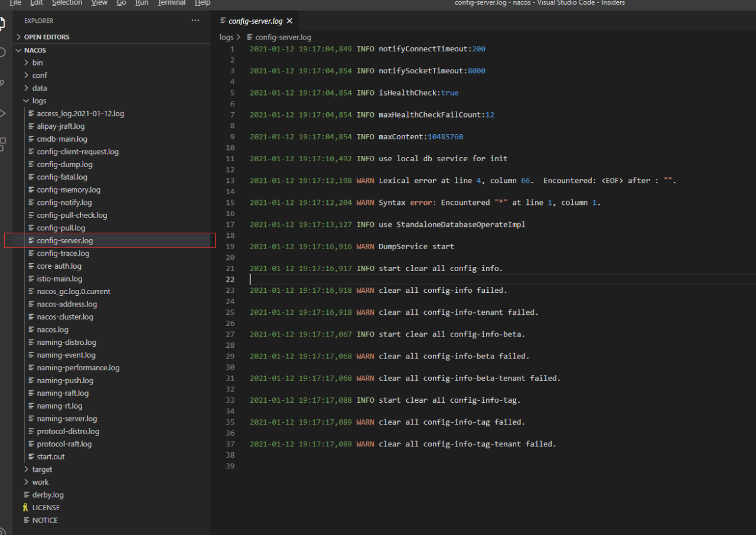Click line number 15 in the gutter
This screenshot has width=756, height=535.
pyautogui.click(x=230, y=203)
